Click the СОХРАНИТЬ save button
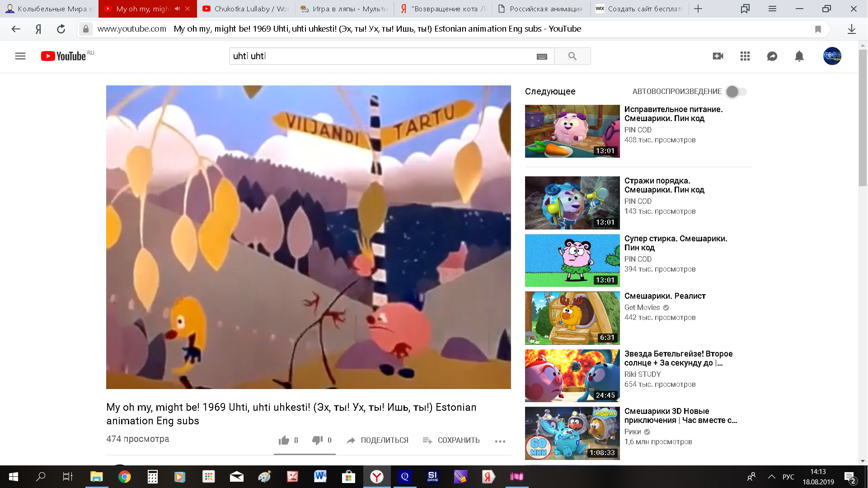The height and width of the screenshot is (488, 868). (x=451, y=440)
